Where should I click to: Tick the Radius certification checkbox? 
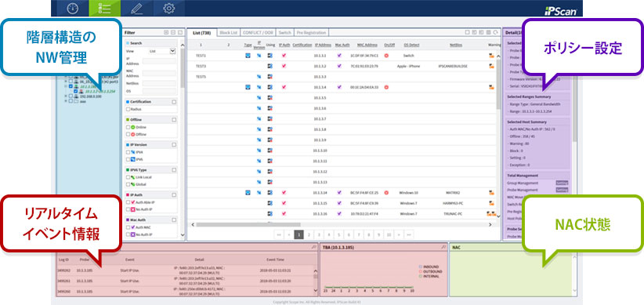[x=128, y=109]
